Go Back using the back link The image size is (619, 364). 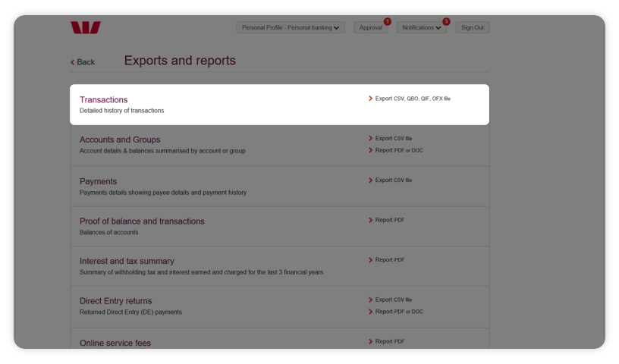(x=83, y=62)
